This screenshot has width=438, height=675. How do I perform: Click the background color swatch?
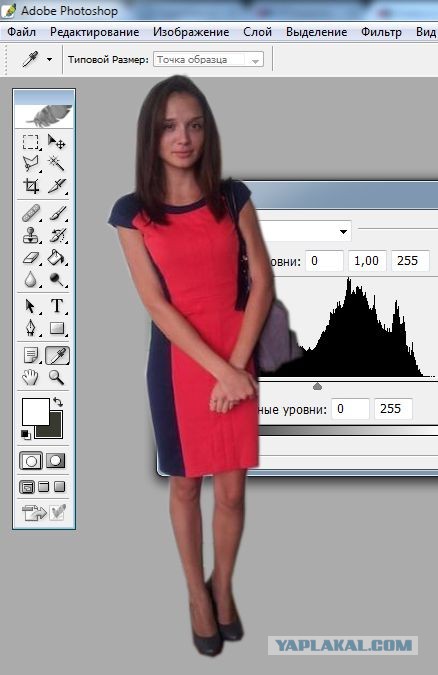tap(55, 430)
